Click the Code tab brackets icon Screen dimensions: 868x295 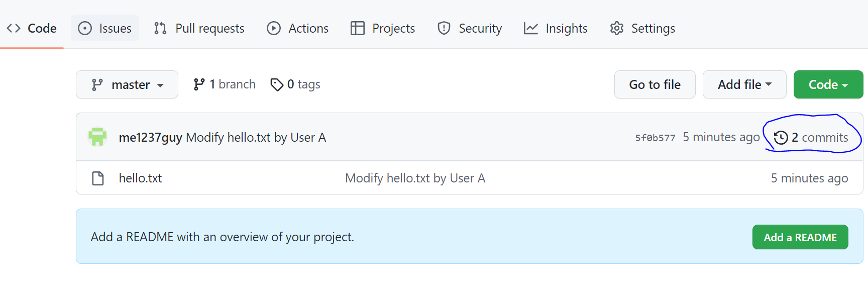click(14, 28)
